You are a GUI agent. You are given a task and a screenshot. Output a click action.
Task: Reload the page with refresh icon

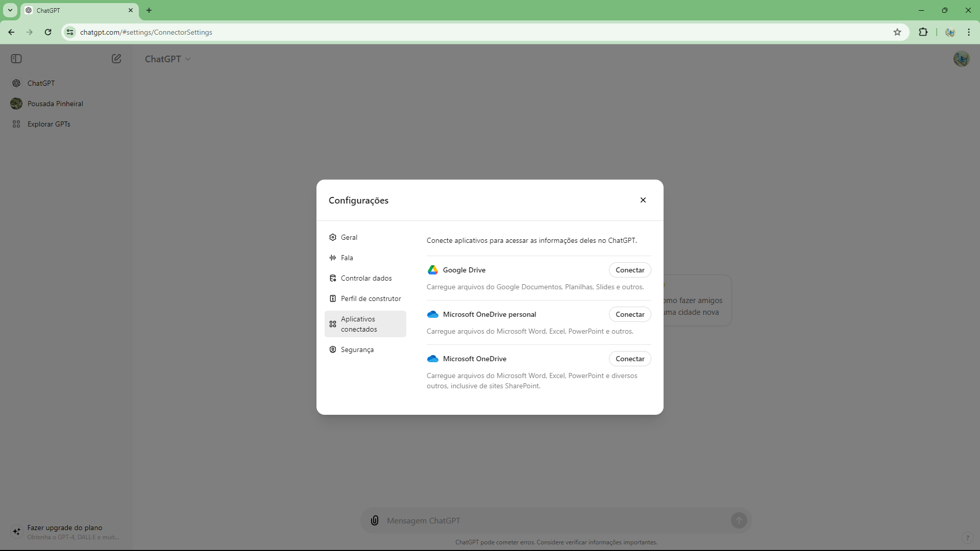48,32
